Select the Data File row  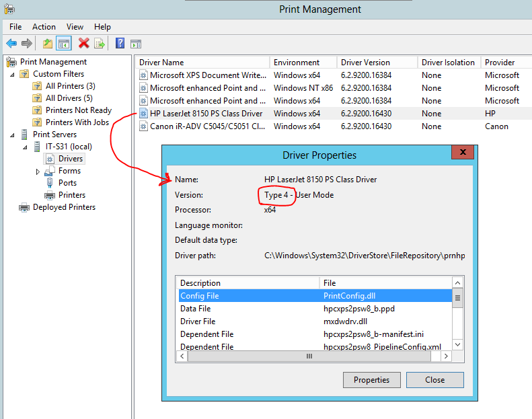coord(315,309)
